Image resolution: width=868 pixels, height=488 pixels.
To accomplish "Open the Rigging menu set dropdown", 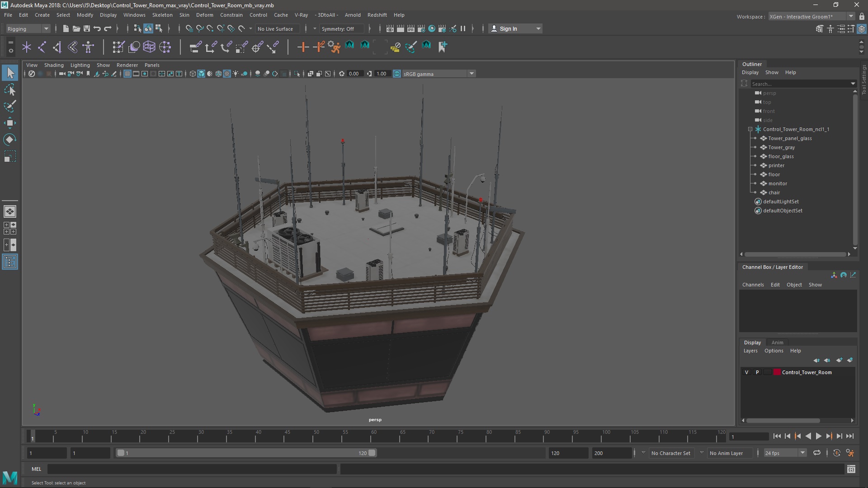I will tap(28, 28).
